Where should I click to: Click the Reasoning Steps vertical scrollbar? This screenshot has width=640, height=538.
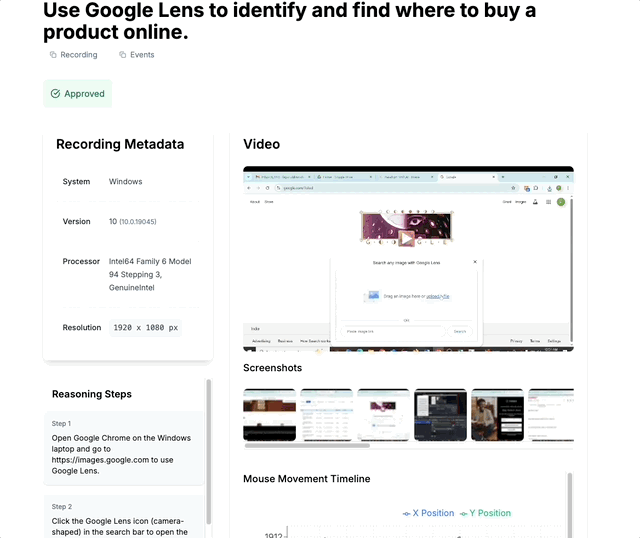click(x=209, y=451)
